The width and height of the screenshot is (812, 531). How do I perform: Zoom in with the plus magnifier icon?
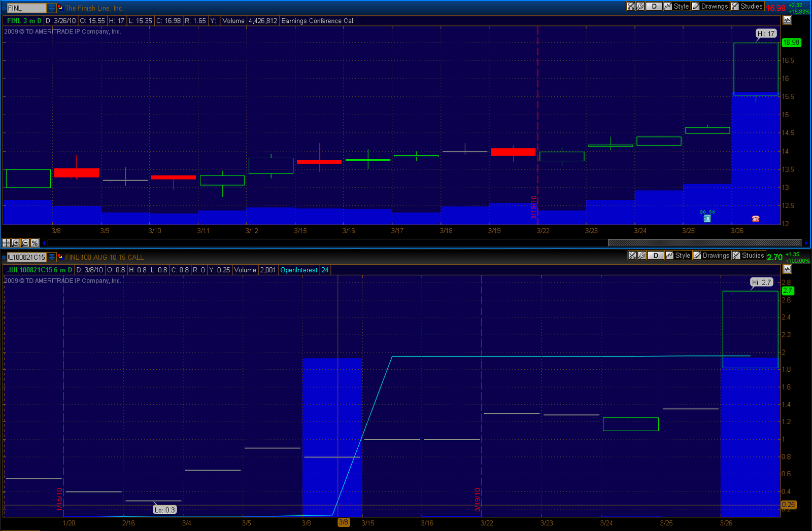(16, 243)
